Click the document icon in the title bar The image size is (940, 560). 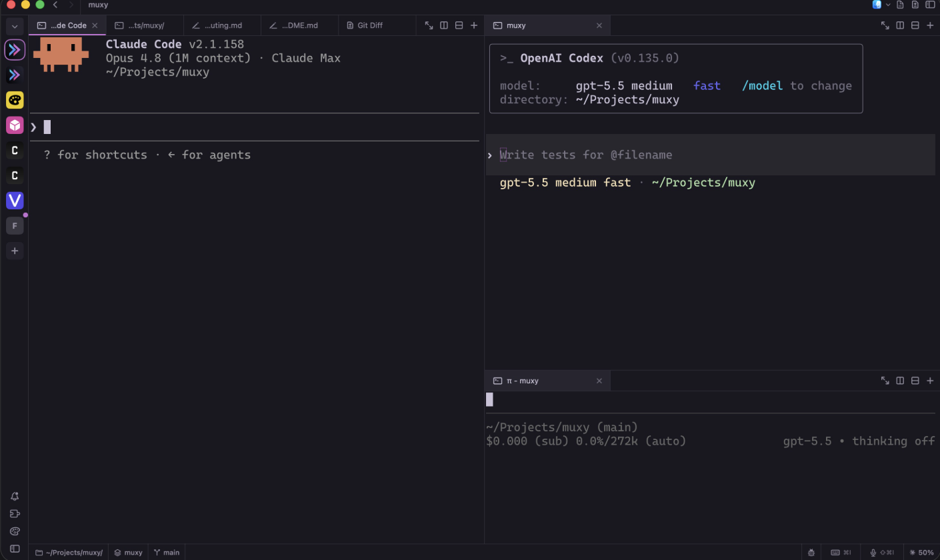click(x=901, y=5)
